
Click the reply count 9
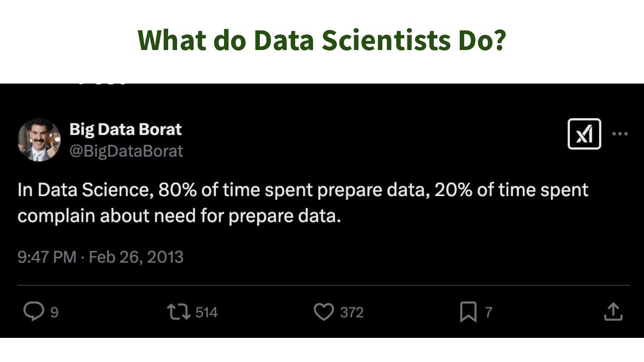click(x=54, y=312)
